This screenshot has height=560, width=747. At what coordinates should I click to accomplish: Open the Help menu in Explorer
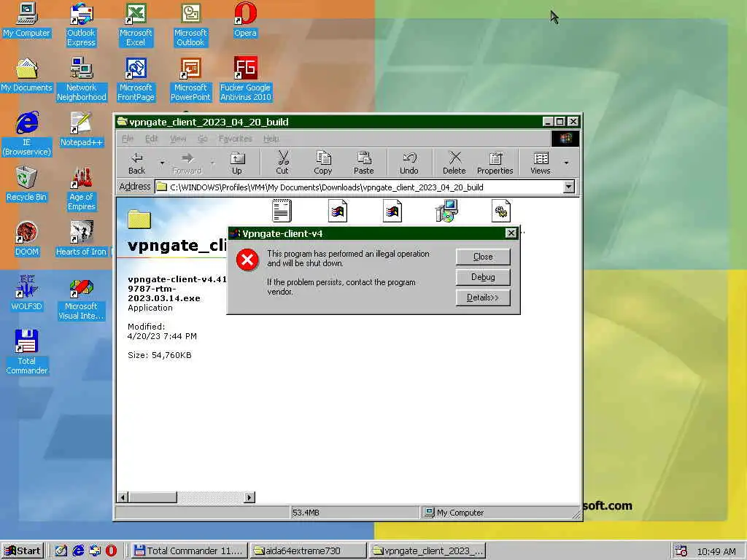tap(271, 139)
